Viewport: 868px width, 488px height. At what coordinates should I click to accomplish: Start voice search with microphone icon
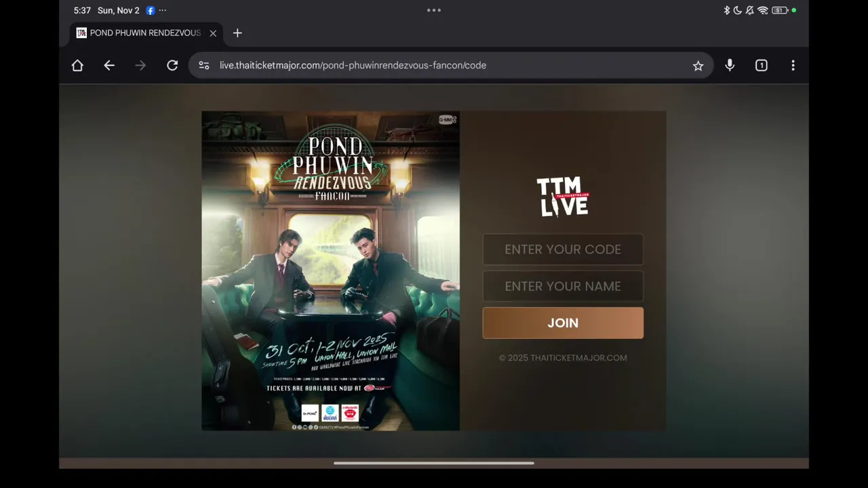point(730,66)
